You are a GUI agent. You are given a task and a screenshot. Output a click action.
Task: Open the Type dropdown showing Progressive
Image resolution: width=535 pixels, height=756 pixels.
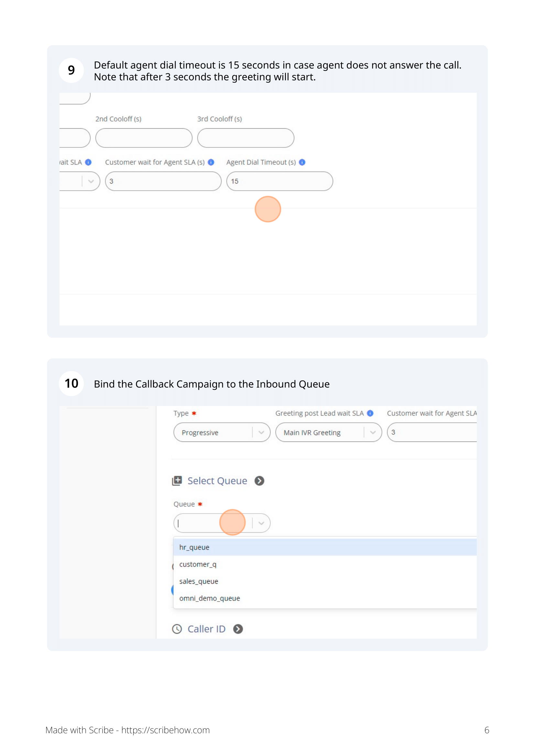[222, 432]
